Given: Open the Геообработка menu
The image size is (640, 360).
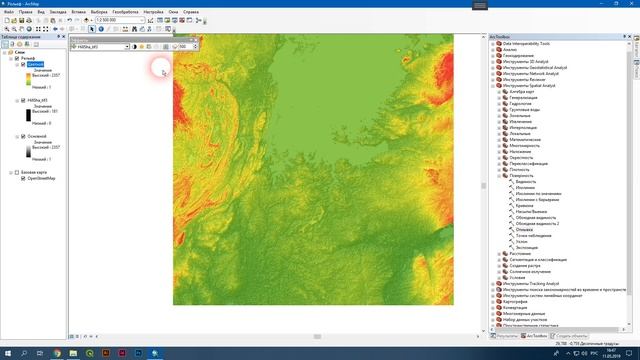Looking at the screenshot, I should (125, 12).
